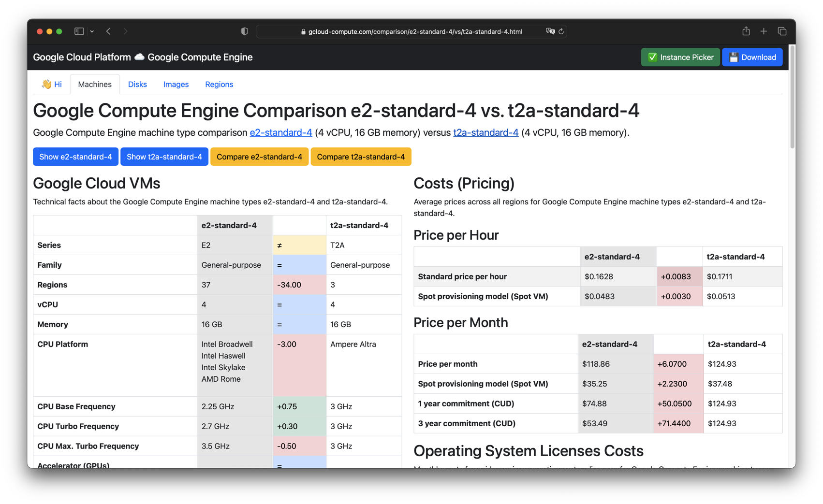The height and width of the screenshot is (504, 823).
Task: Open sidebar options dropdown chevron
Action: 92,31
